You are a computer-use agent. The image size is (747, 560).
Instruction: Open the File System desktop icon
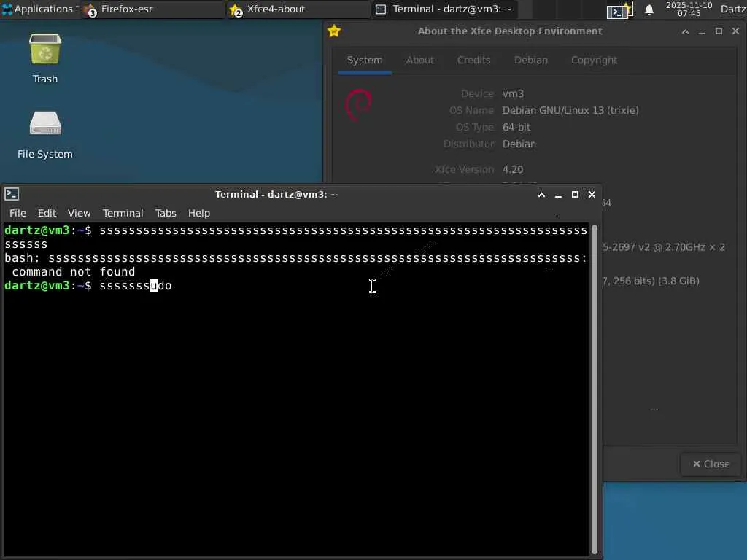[44, 134]
